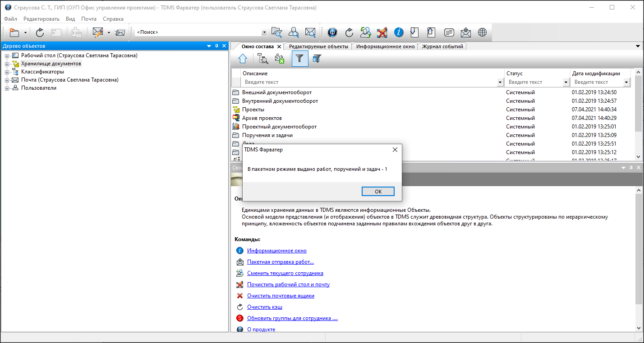This screenshot has height=343, width=644.
Task: Click the Описание filter text field
Action: point(370,82)
